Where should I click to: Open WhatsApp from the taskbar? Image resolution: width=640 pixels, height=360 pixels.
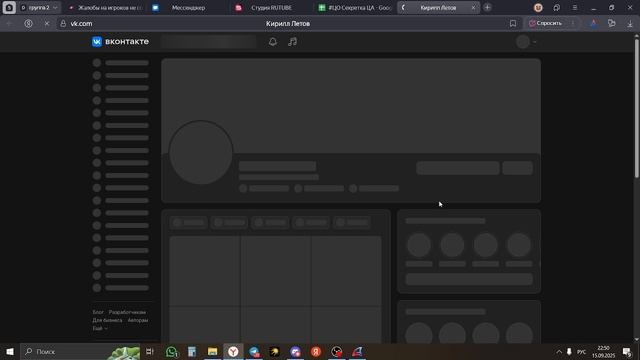click(172, 351)
